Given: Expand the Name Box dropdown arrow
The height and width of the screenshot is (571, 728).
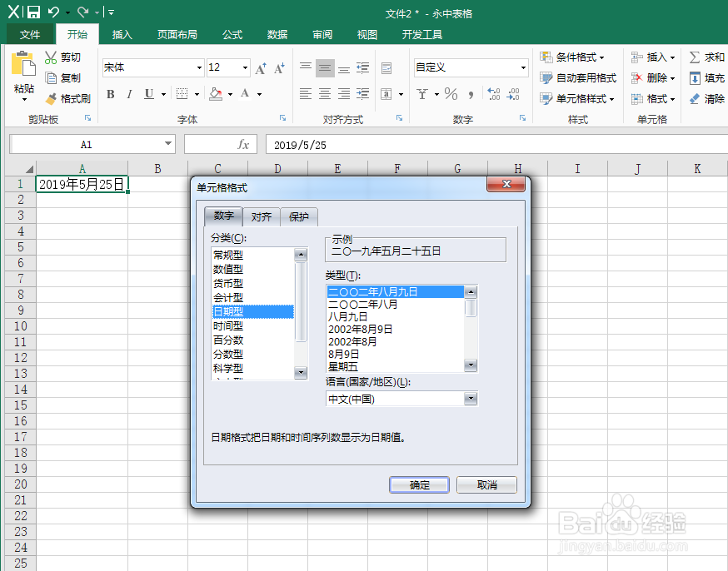Looking at the screenshot, I should [x=168, y=144].
